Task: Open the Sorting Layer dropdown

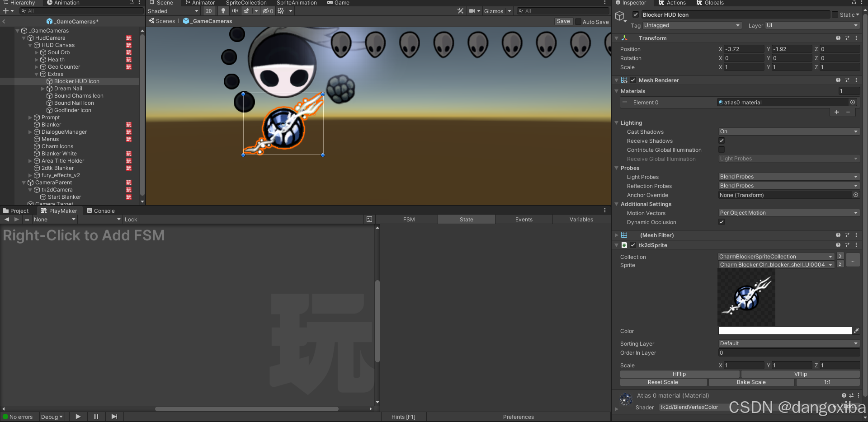Action: [789, 343]
